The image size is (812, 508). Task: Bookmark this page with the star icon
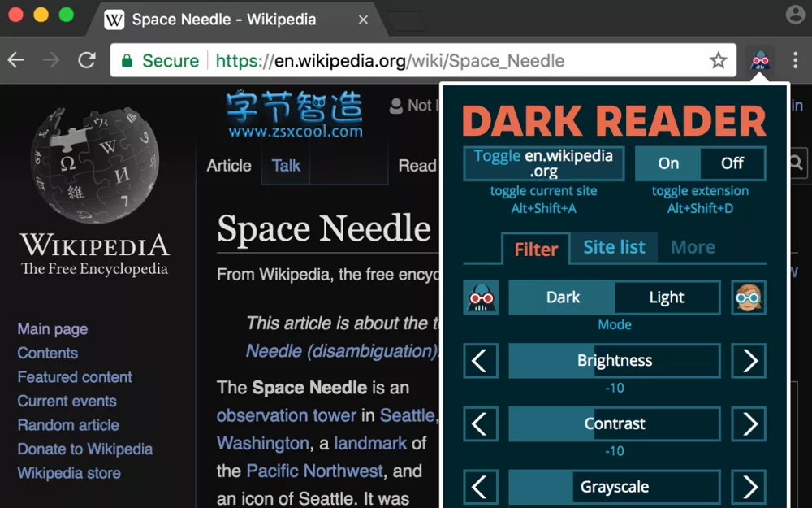(719, 61)
